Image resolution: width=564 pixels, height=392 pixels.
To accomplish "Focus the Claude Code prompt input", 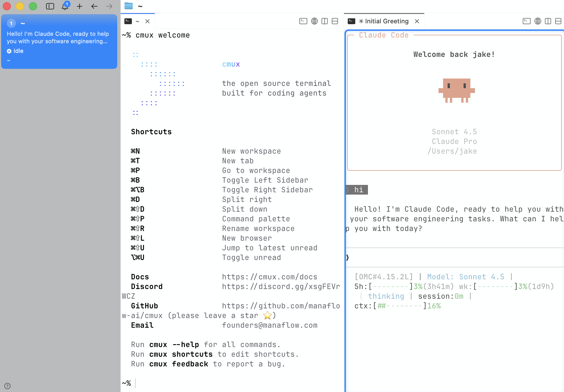I will point(455,257).
